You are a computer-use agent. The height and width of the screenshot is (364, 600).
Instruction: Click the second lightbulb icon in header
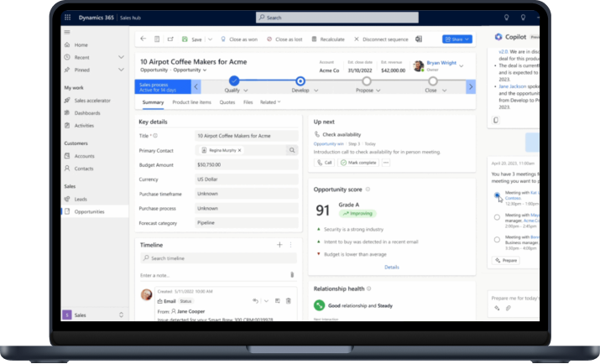523,18
